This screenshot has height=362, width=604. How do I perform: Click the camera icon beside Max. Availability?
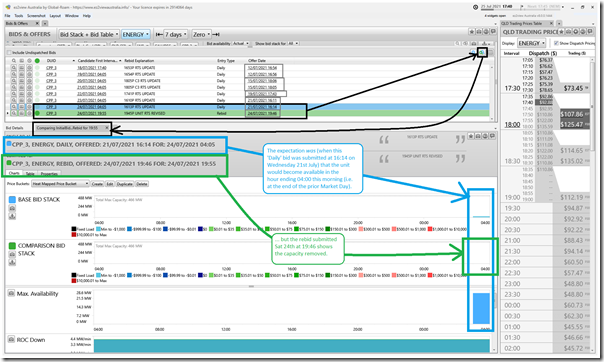click(x=11, y=293)
